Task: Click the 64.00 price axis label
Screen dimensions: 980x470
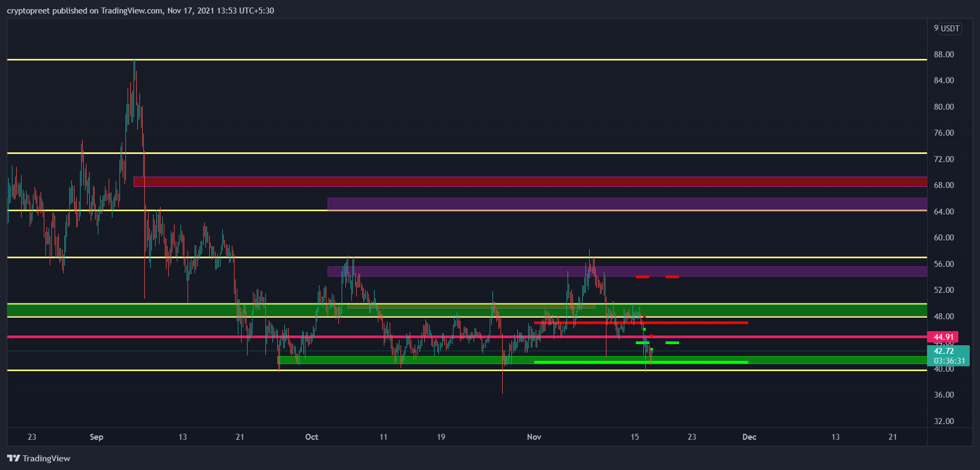Action: pyautogui.click(x=944, y=212)
